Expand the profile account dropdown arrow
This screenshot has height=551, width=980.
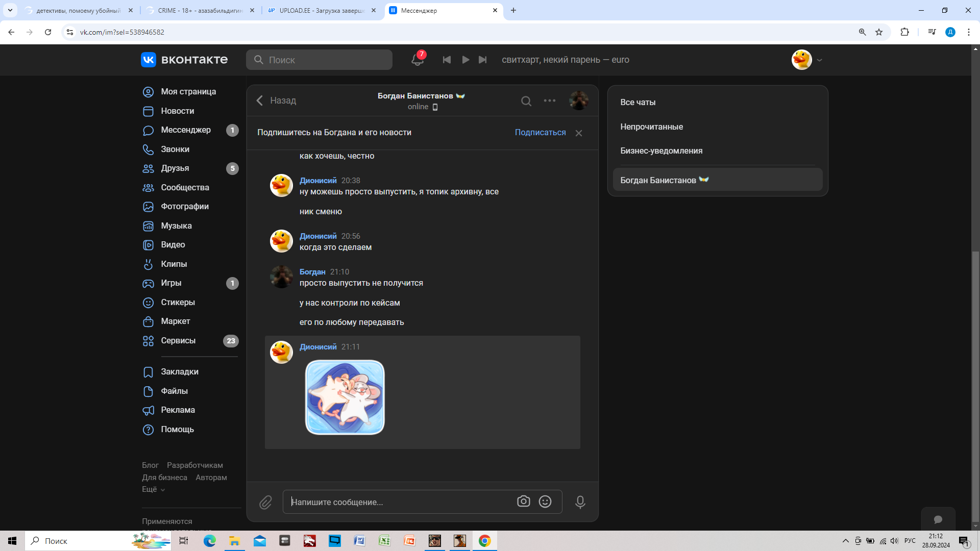819,60
